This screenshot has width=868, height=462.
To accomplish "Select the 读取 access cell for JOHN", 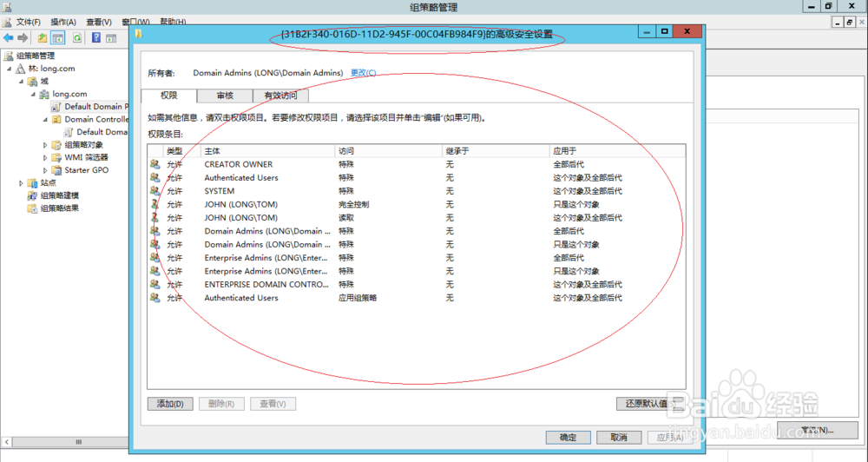I will tap(346, 218).
